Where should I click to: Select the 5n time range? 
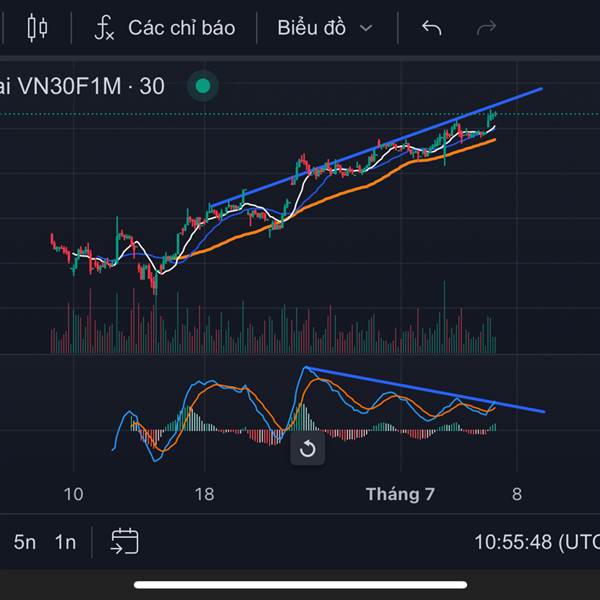tap(24, 542)
